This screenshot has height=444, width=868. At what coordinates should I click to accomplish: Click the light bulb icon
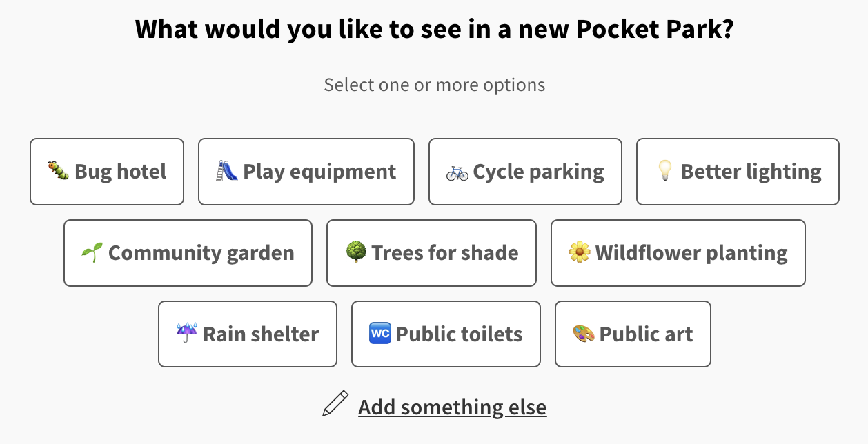click(x=664, y=171)
